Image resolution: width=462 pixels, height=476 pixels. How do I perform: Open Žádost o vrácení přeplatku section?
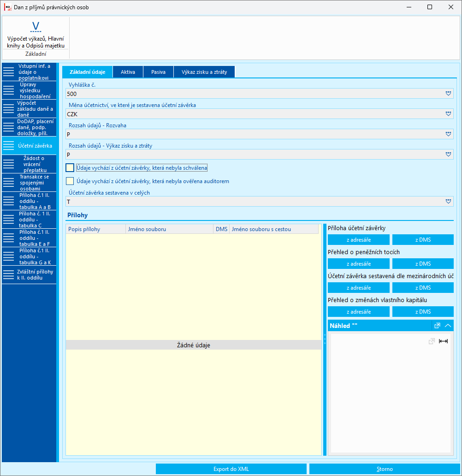point(29,164)
